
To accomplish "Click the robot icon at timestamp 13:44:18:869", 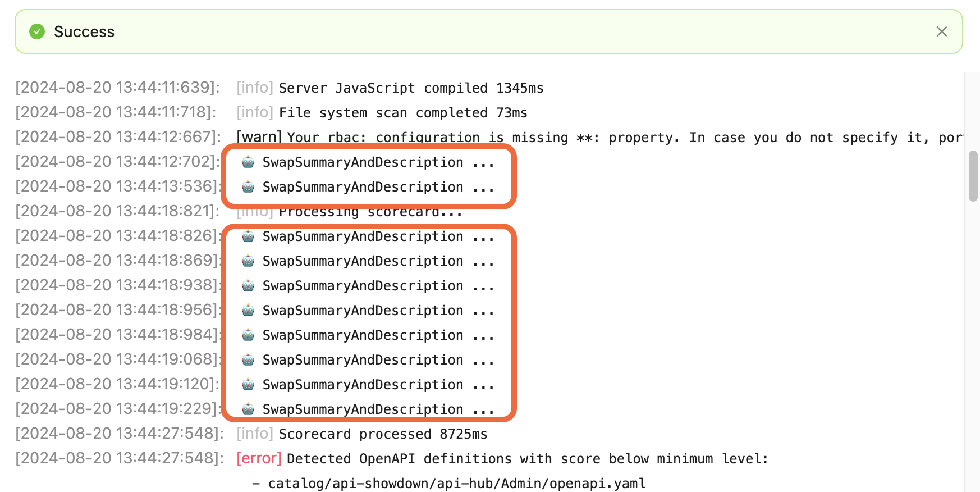I will pyautogui.click(x=248, y=261).
